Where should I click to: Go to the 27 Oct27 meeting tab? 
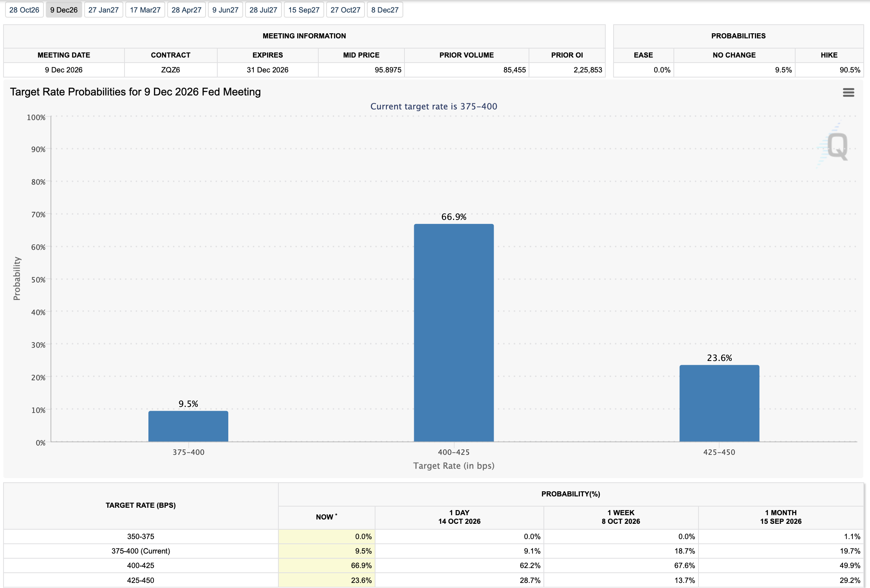pyautogui.click(x=345, y=10)
